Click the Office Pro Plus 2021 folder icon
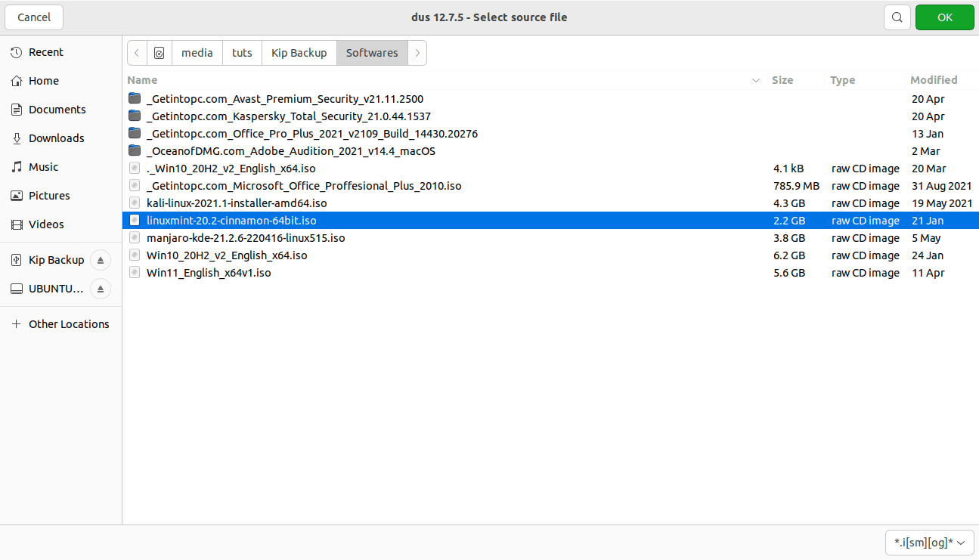Image resolution: width=979 pixels, height=560 pixels. [x=135, y=133]
